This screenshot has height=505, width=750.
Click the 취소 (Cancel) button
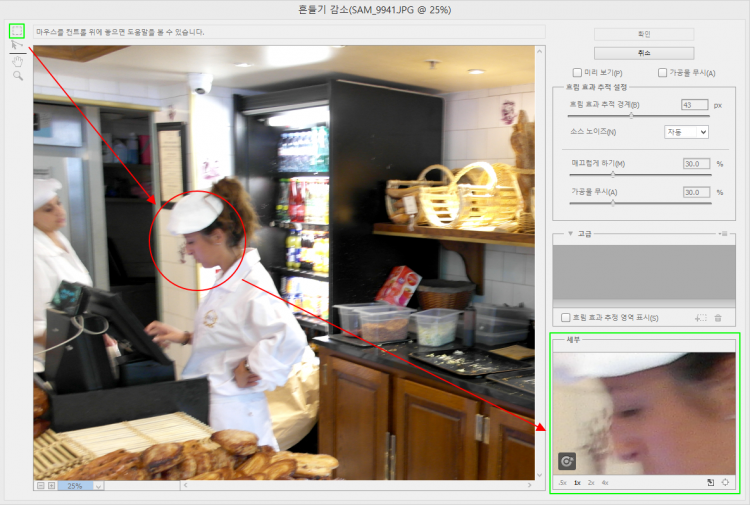pyautogui.click(x=643, y=52)
